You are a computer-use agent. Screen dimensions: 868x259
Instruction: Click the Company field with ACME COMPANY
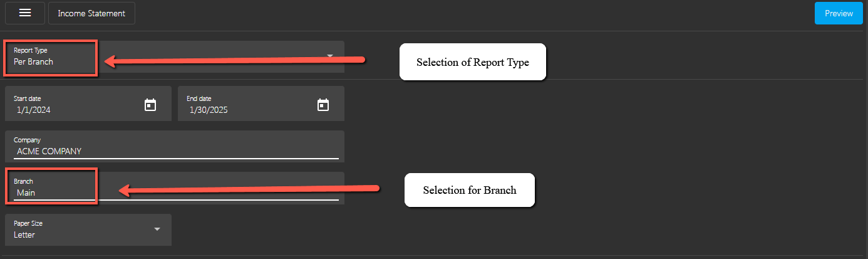[x=175, y=146]
